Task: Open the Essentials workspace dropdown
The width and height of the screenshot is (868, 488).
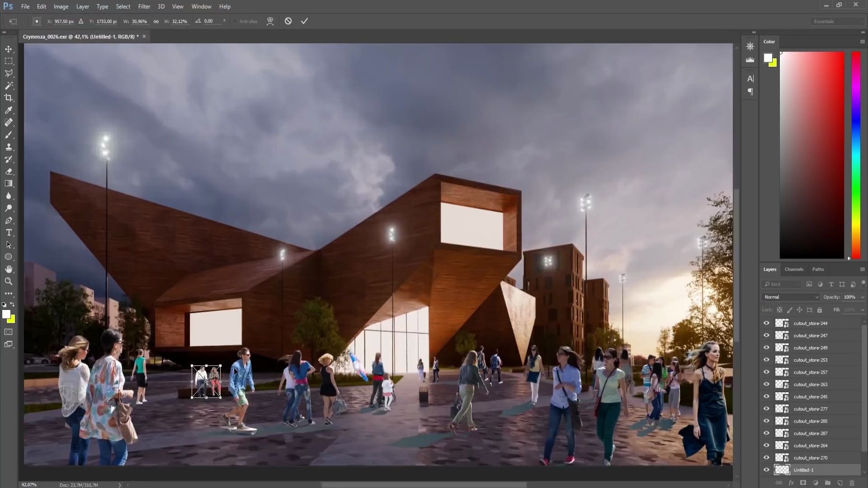Action: [836, 21]
